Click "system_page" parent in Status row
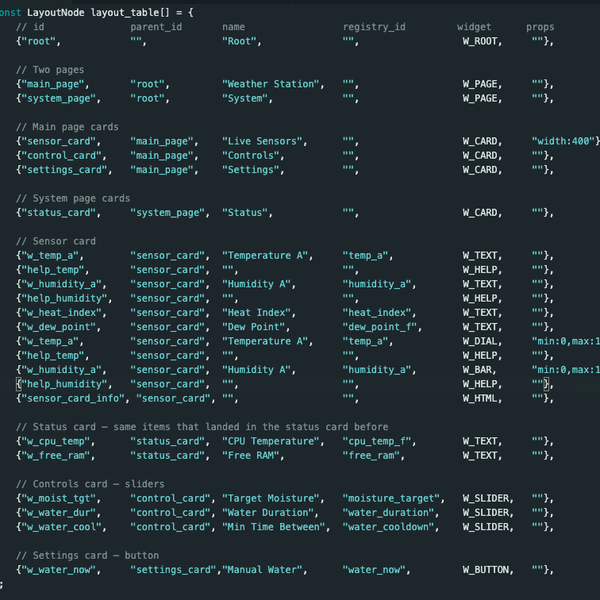The height and width of the screenshot is (600, 600). 168,213
